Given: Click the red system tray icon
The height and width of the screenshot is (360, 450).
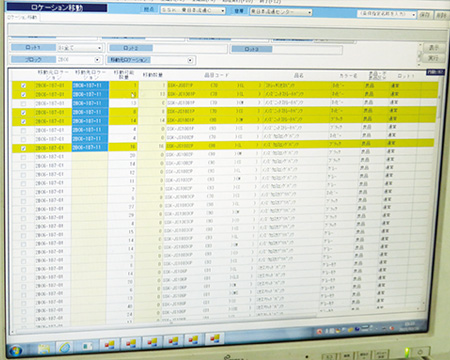Looking at the screenshot, I should [320, 331].
